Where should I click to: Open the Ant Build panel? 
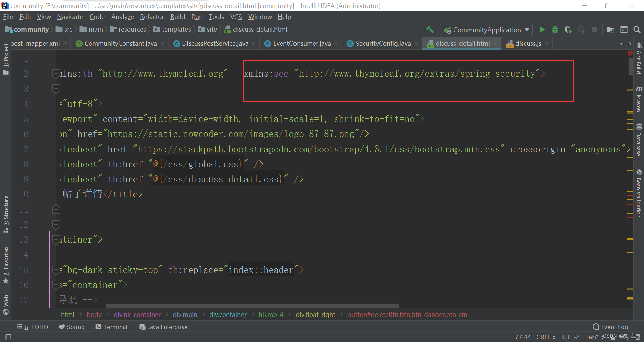point(639,58)
